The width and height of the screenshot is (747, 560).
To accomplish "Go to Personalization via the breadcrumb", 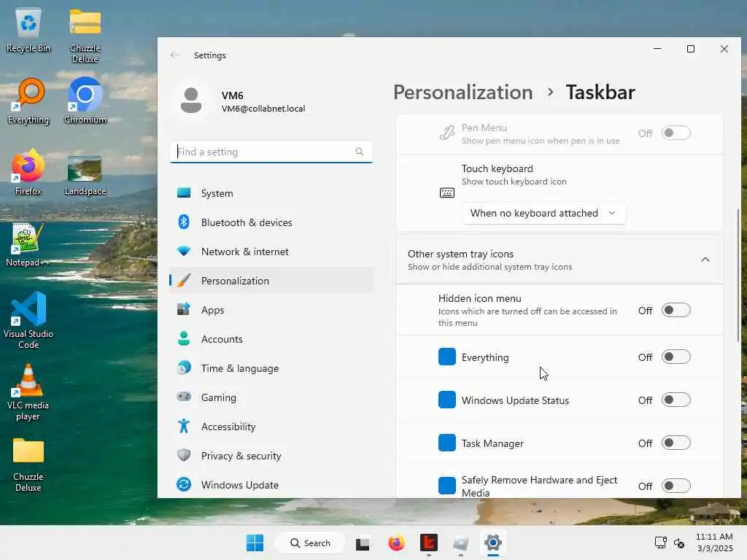I will click(463, 93).
